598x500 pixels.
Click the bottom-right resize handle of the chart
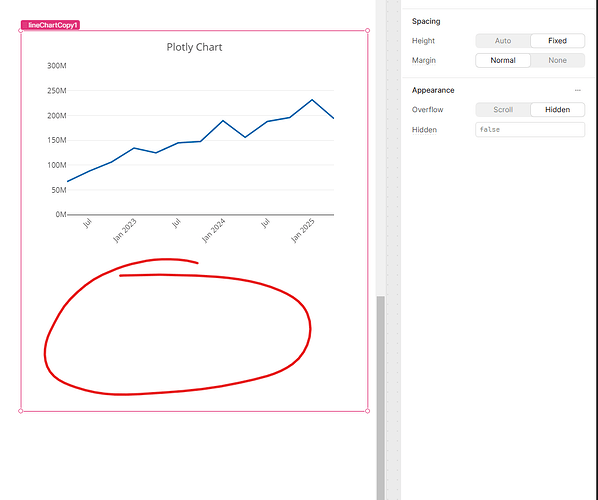367,411
